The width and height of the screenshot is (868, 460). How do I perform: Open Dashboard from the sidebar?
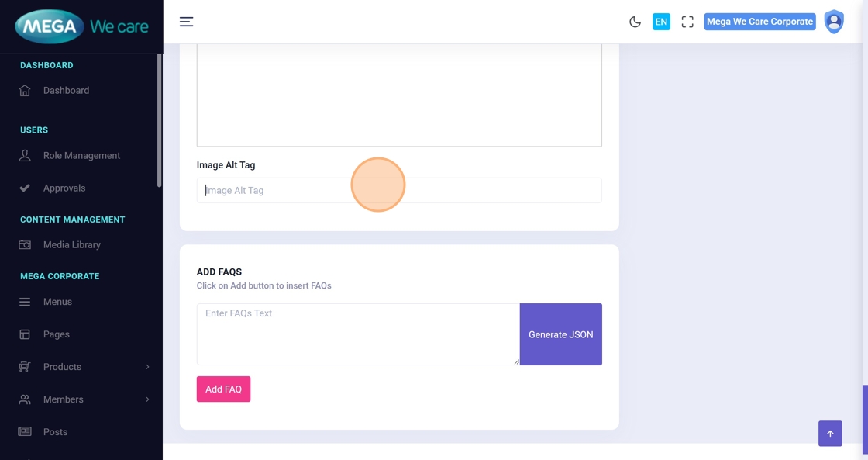[66, 91]
